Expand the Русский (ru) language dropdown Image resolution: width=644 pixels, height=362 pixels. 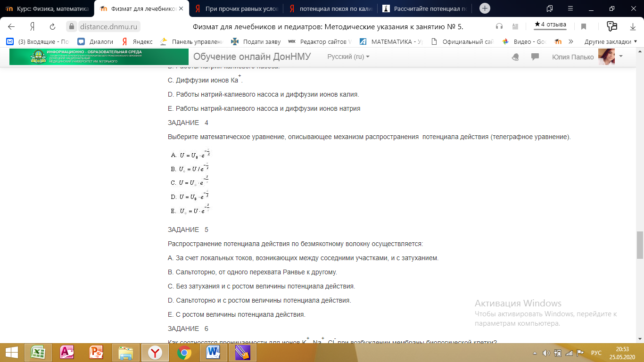tap(348, 57)
